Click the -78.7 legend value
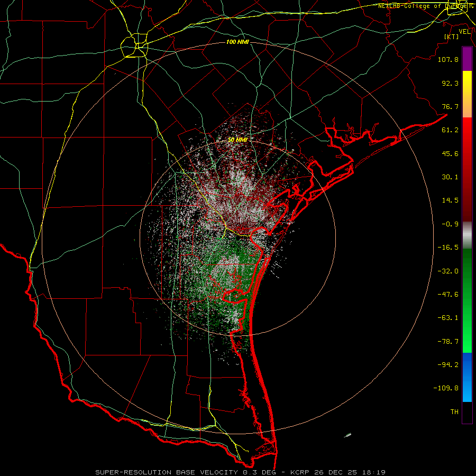 coord(448,342)
